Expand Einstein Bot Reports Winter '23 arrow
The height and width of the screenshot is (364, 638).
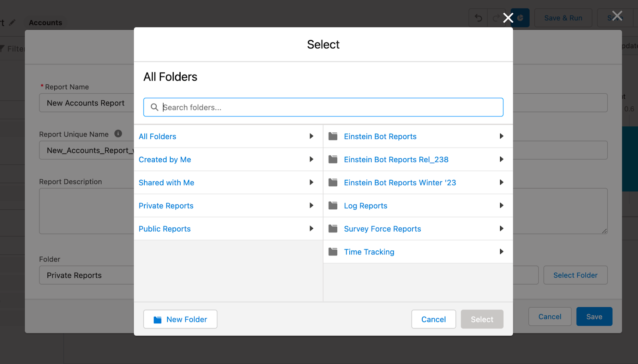(502, 183)
